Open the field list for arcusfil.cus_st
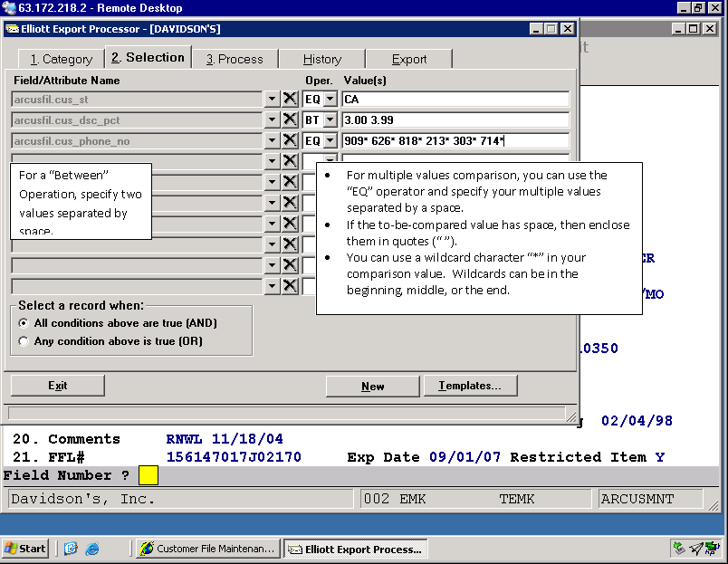Screen dimensions: 728x564 point(272,99)
